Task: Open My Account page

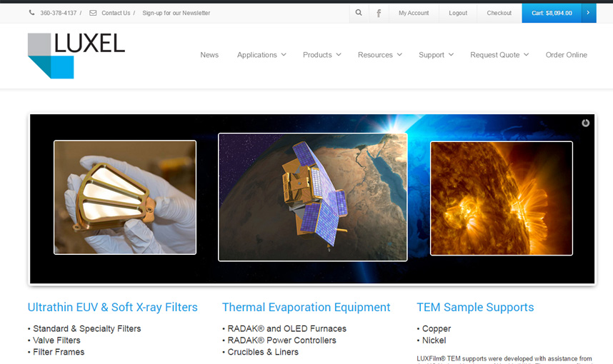Action: point(414,13)
